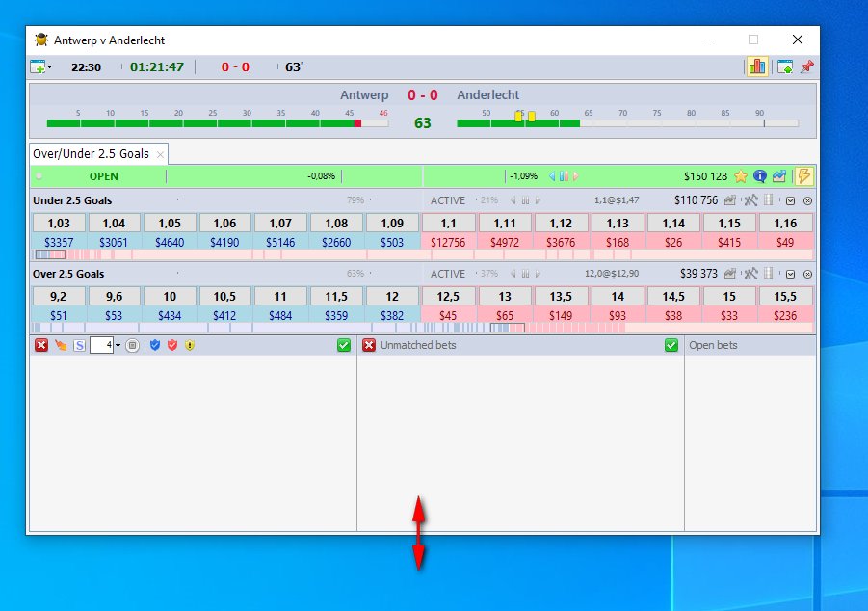Click left arrow in Under 2.5 Goals row
Image resolution: width=868 pixels, height=611 pixels.
(x=513, y=200)
